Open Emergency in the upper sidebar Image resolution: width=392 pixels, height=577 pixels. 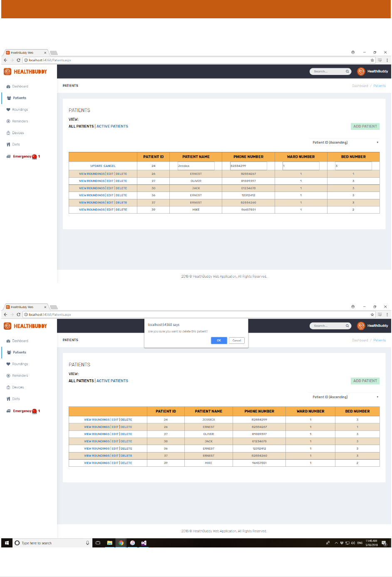point(23,157)
